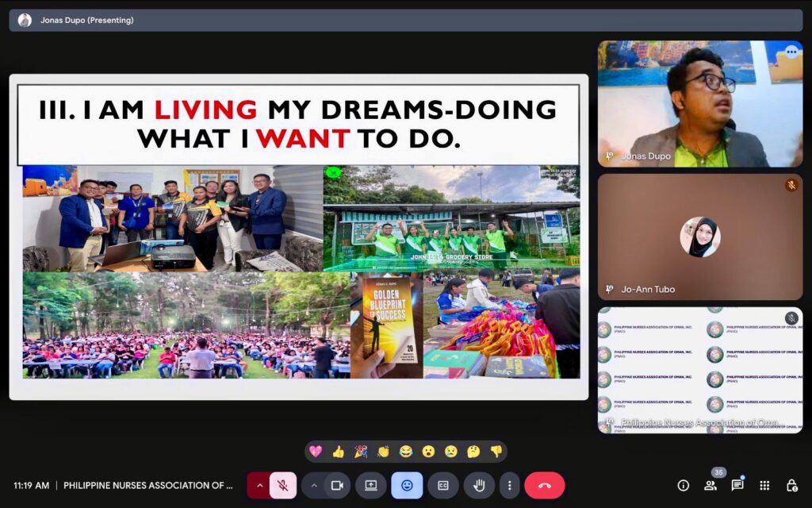This screenshot has height=508, width=812.
Task: Toggle closed captions
Action: pos(443,485)
